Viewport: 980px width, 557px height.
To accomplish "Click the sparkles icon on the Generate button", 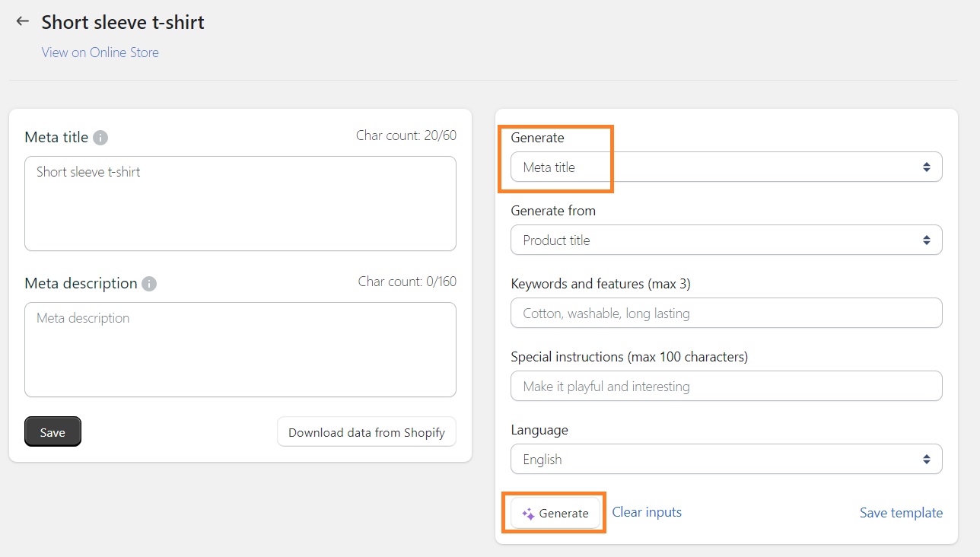I will [x=528, y=514].
